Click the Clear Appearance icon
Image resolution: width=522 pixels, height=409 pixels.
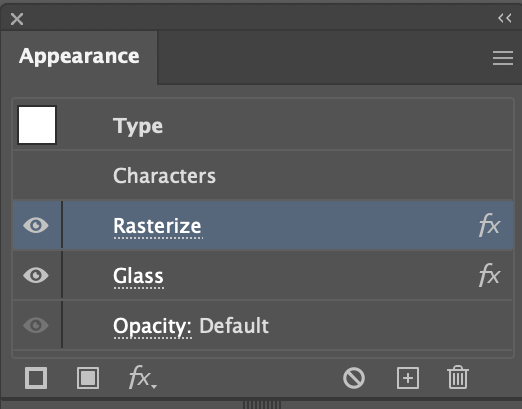(x=354, y=378)
